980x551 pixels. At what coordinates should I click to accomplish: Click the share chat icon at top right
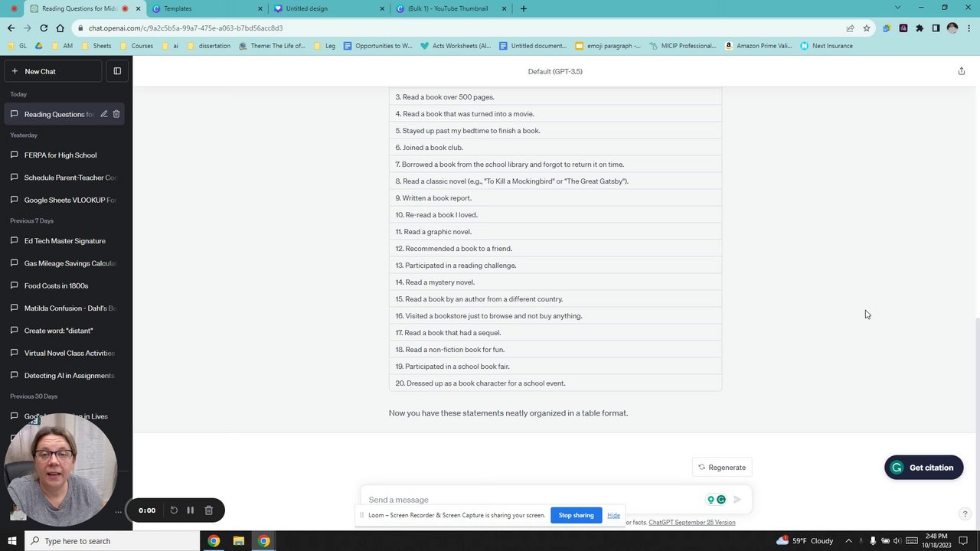click(x=962, y=71)
